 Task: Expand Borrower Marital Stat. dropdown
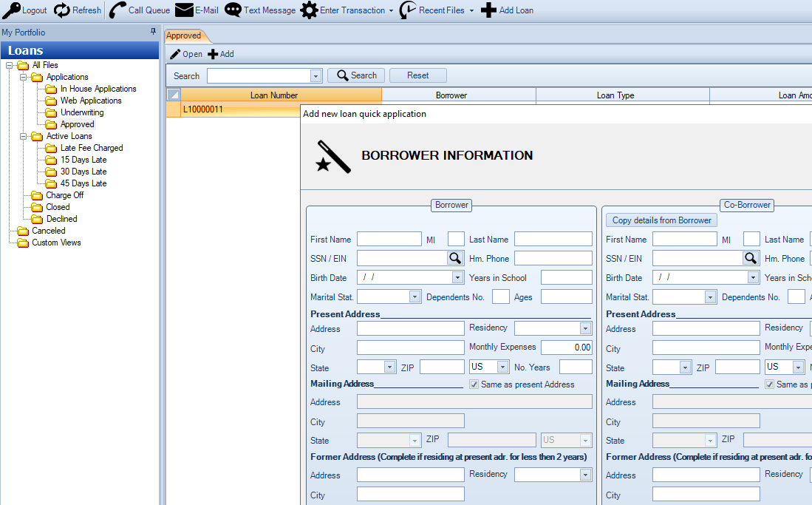(414, 296)
